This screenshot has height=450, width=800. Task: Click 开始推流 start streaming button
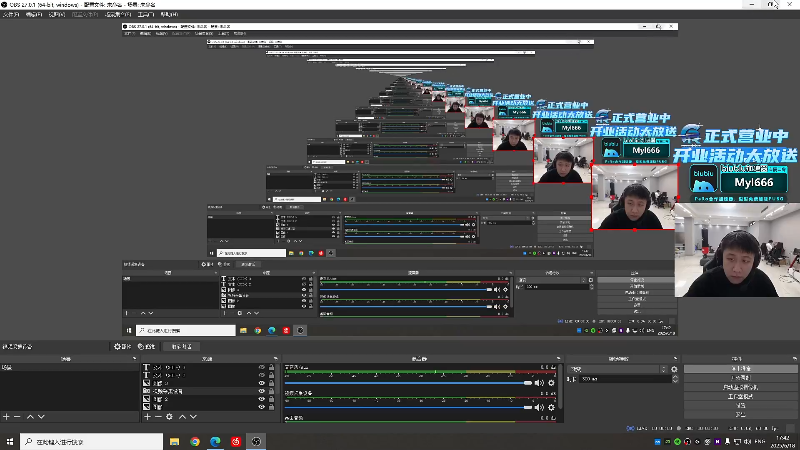740,368
